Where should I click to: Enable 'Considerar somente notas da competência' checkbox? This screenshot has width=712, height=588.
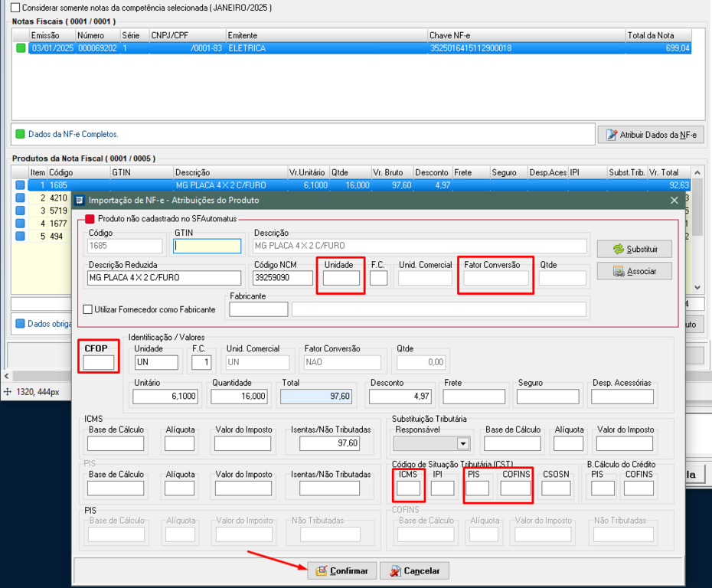tap(16, 8)
